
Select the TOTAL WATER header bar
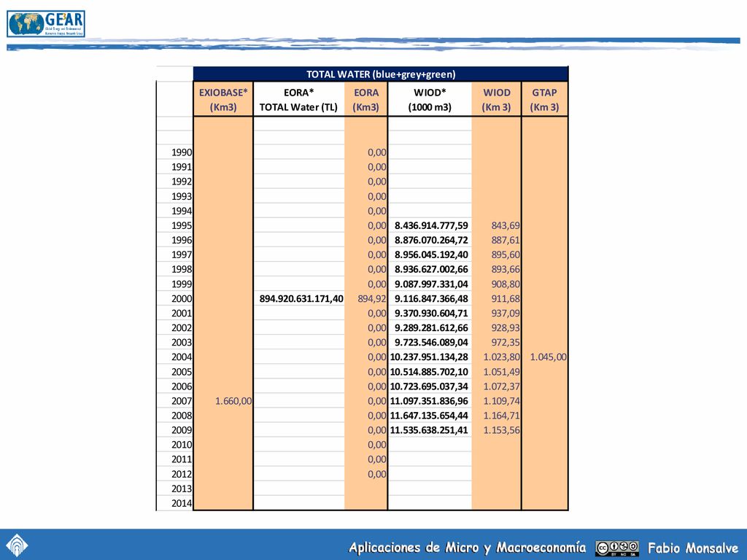tap(381, 74)
